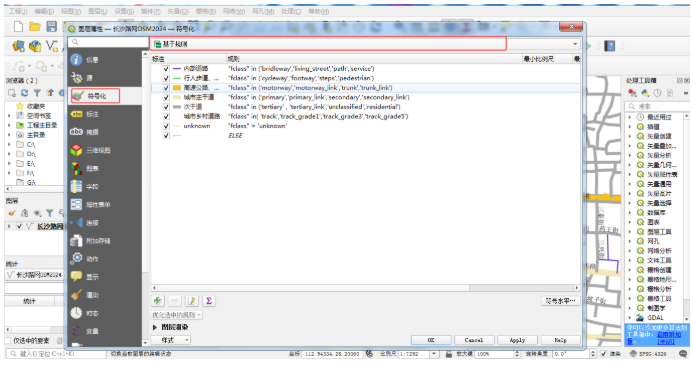The image size is (692, 366).
Task: Open the Fields tab table icon
Action: 76,186
